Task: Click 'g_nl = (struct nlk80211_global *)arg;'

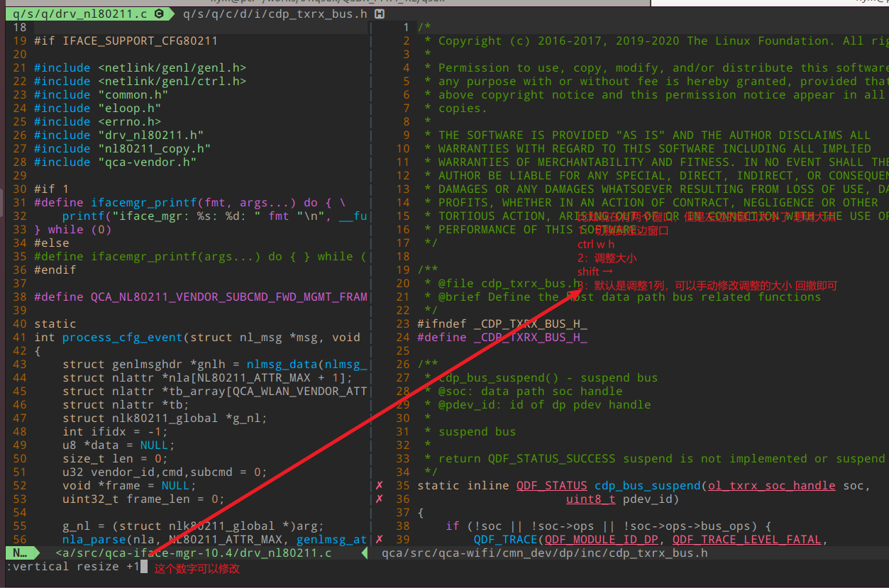Action: click(x=193, y=526)
